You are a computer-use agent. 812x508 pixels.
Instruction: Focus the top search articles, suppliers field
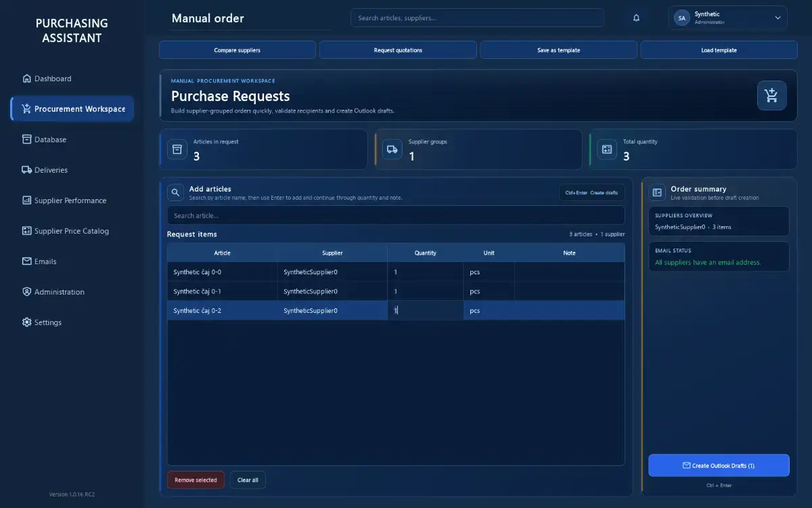point(477,18)
